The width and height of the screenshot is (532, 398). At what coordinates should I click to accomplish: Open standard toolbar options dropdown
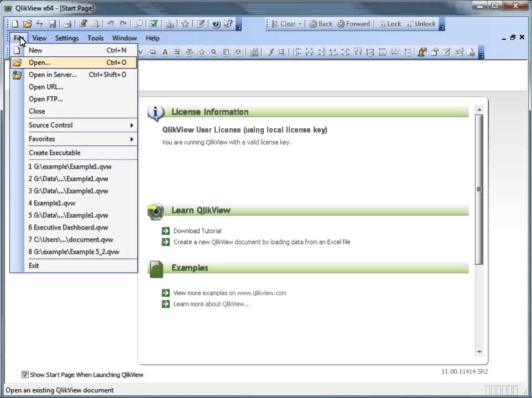point(238,24)
